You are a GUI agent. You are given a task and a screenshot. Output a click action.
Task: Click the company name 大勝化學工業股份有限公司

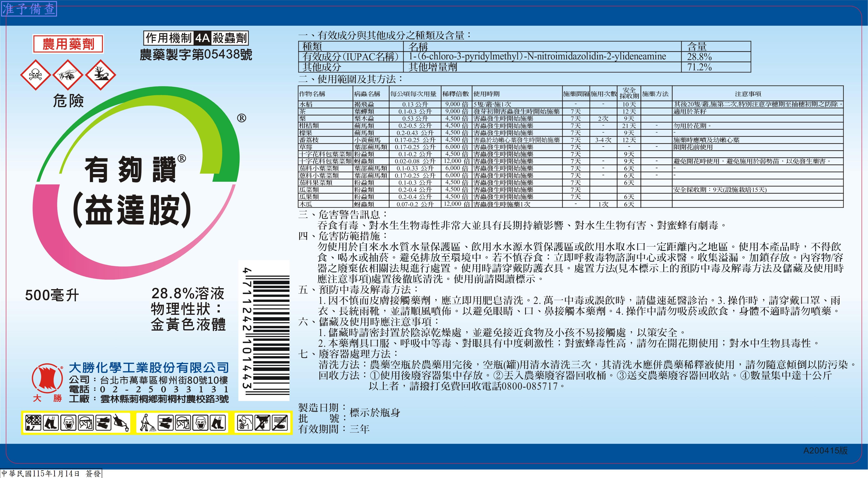click(x=149, y=368)
